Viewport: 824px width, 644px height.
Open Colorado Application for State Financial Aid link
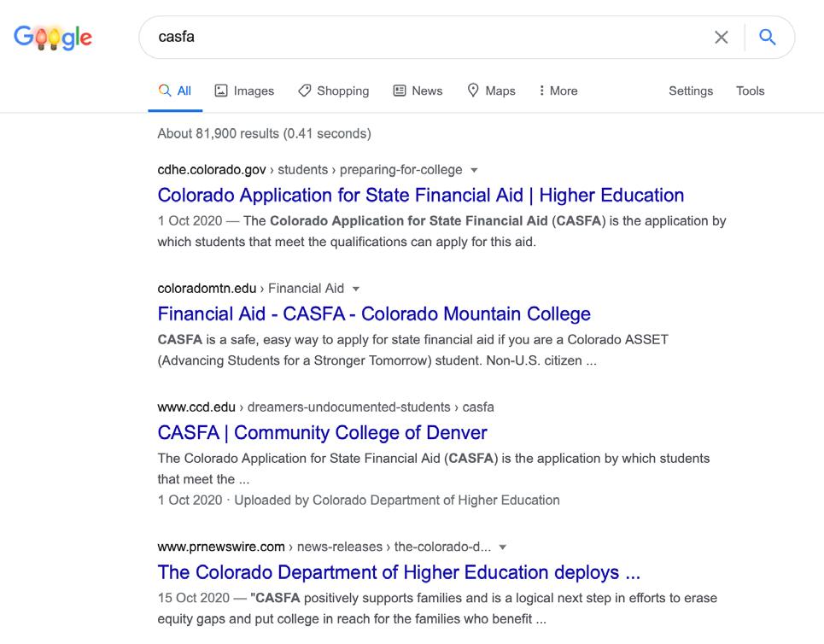pos(421,195)
